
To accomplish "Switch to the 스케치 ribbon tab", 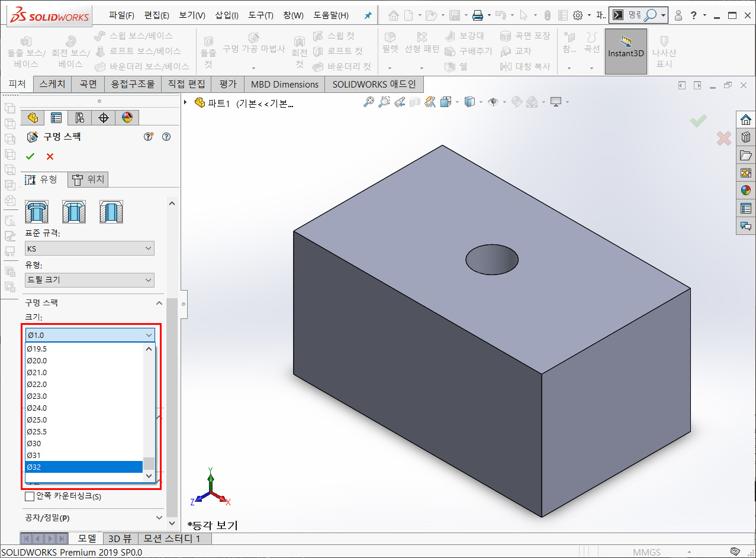I will (x=53, y=84).
